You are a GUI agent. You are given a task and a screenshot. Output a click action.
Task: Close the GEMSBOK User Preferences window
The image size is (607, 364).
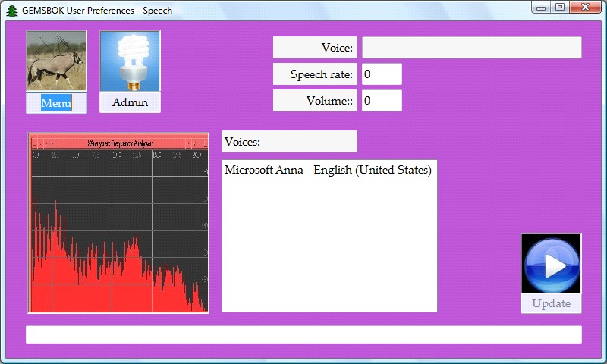(586, 8)
